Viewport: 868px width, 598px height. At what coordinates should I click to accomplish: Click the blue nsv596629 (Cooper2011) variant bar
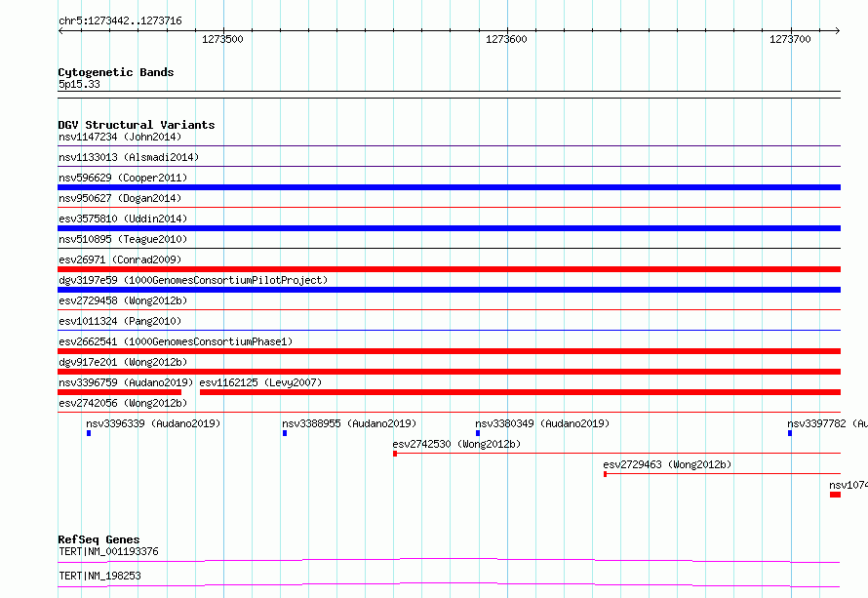(x=449, y=187)
